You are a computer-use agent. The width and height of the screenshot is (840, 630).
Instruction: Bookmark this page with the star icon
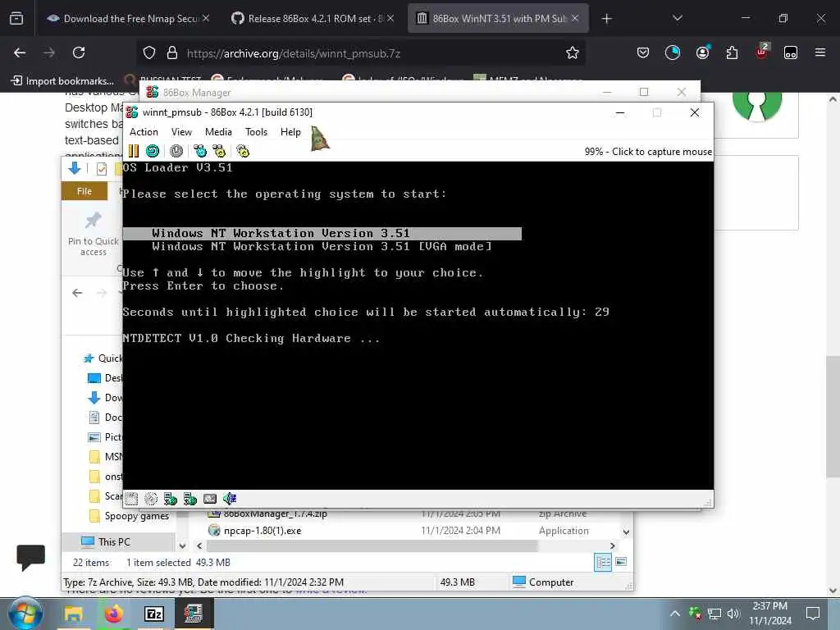pos(572,52)
